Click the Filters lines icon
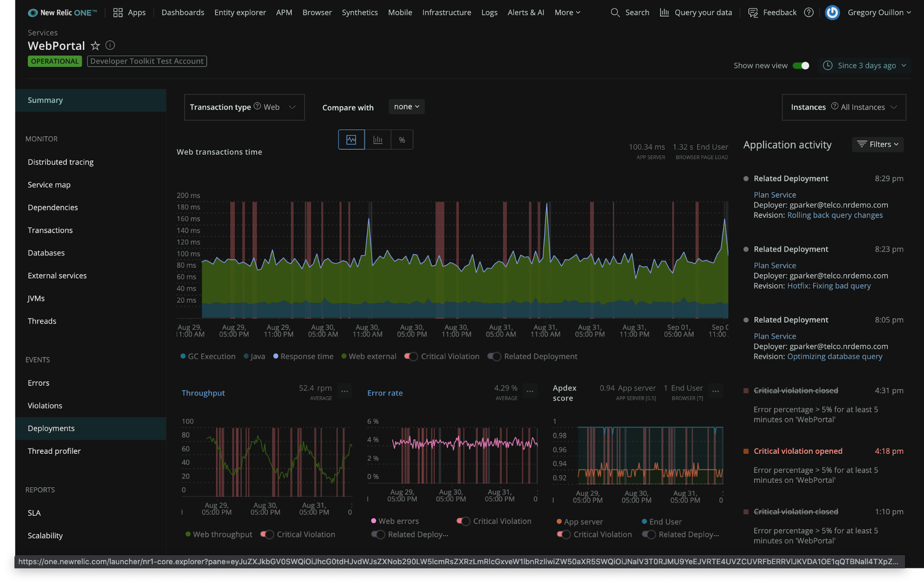The height and width of the screenshot is (586, 924). coord(862,144)
